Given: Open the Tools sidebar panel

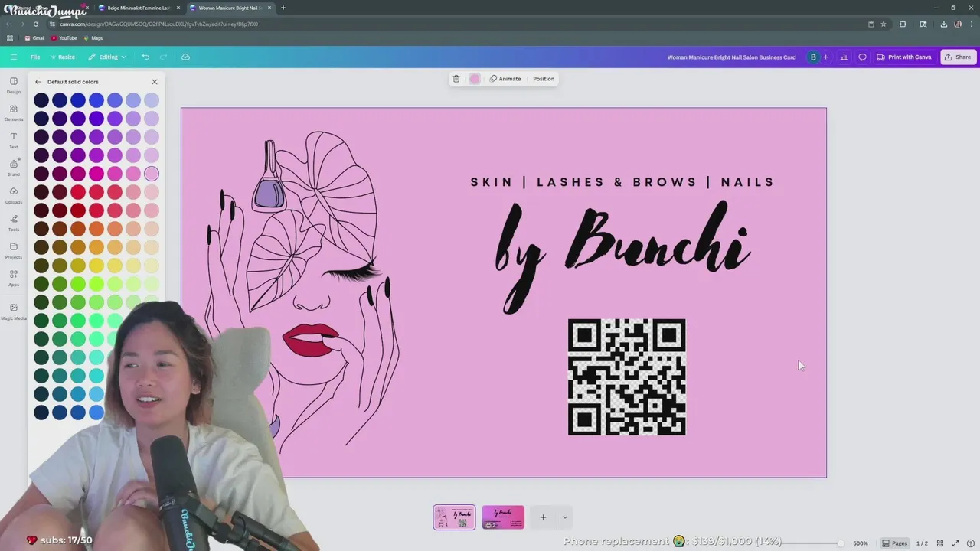Looking at the screenshot, I should coord(14,223).
